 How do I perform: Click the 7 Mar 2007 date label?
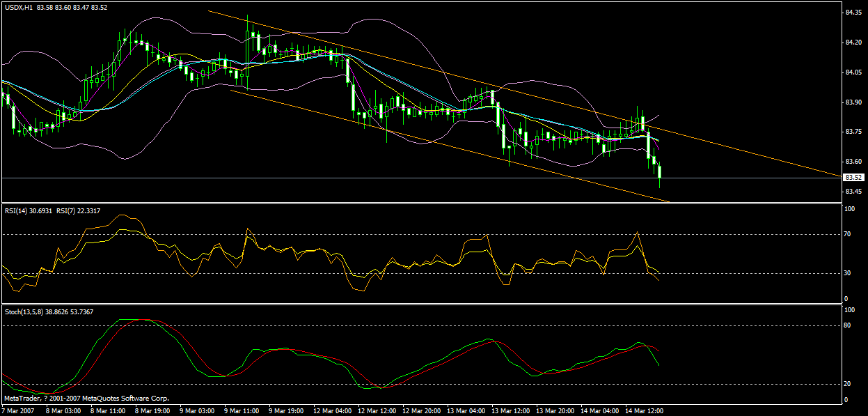[18, 411]
